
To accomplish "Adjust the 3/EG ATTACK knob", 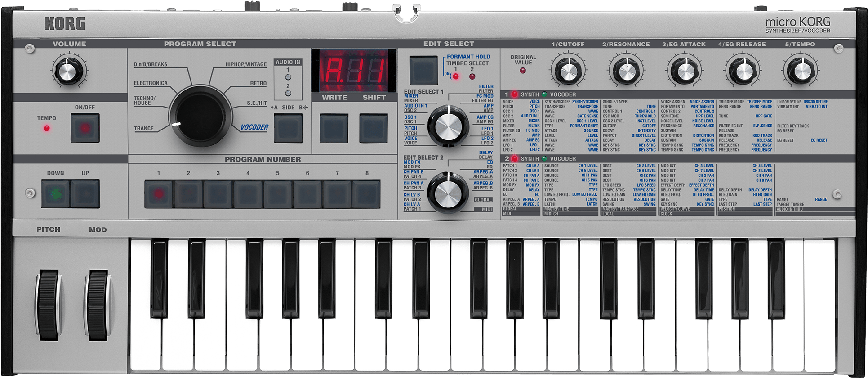I will click(685, 71).
